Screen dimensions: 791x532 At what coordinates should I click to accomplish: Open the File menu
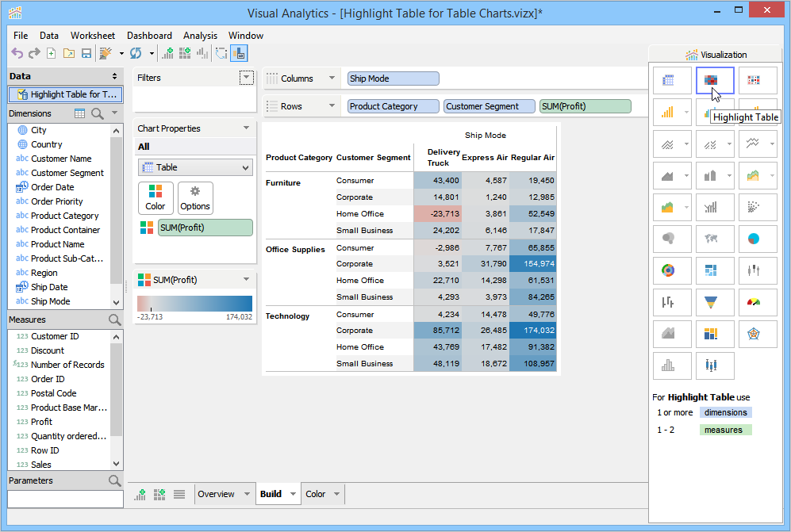tap(21, 36)
